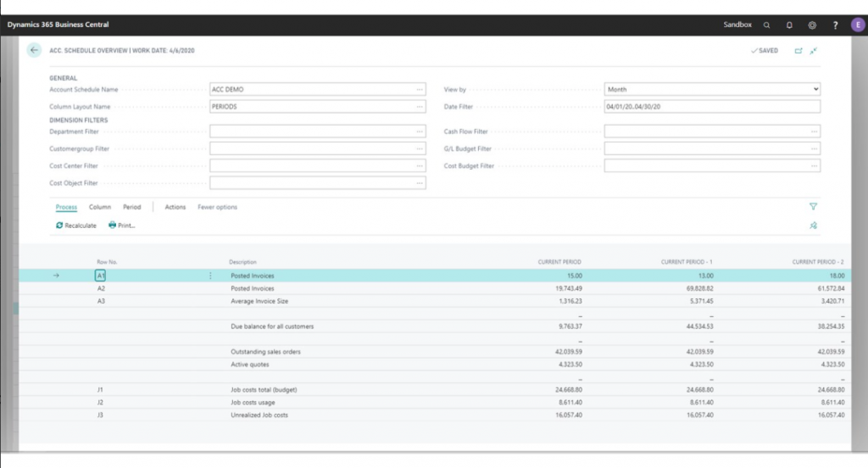Open the Column menu

click(x=100, y=207)
